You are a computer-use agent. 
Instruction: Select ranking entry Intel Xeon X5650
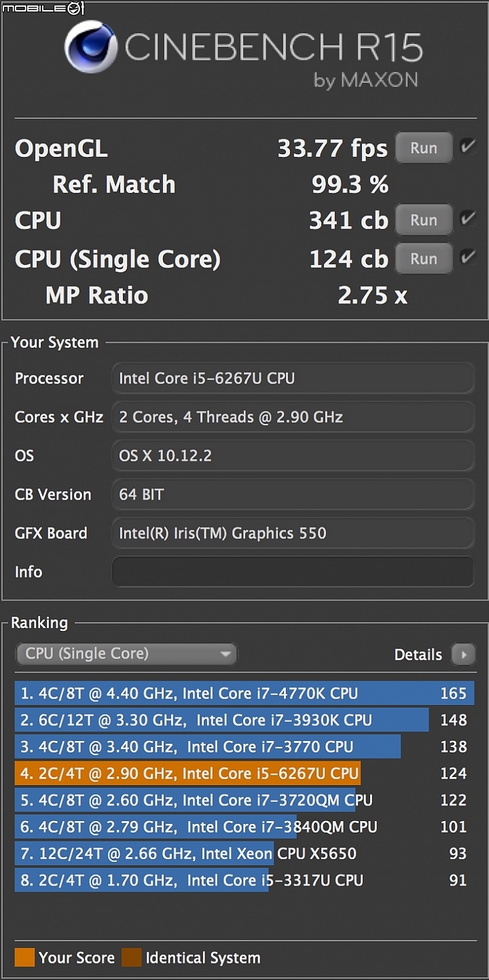click(x=244, y=853)
